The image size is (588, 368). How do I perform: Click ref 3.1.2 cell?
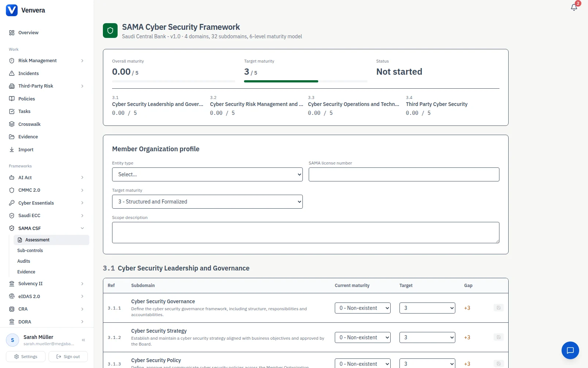[x=114, y=337]
